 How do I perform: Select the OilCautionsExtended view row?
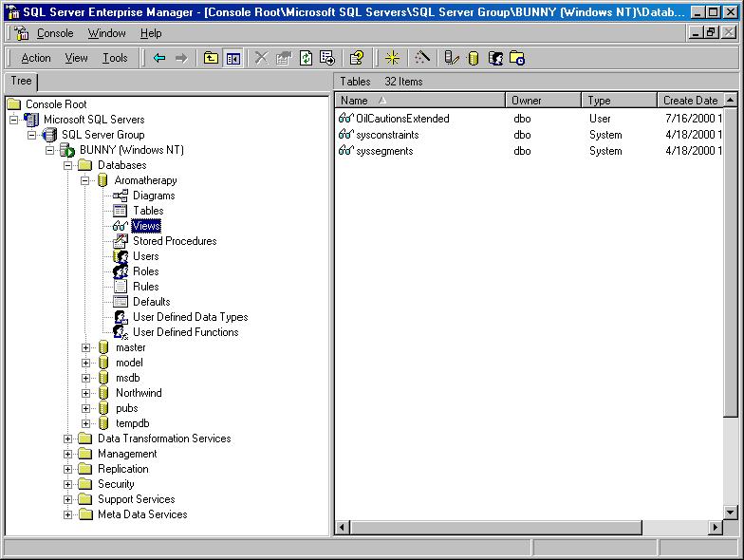[x=530, y=119]
